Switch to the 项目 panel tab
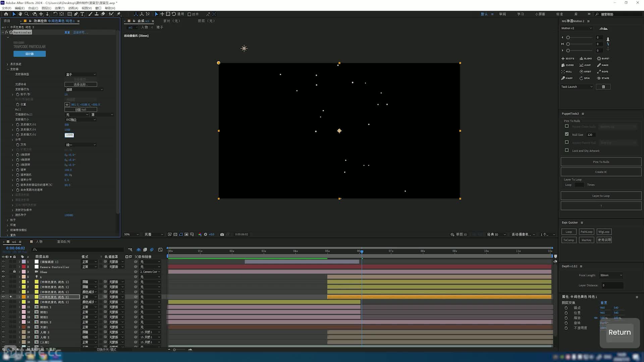This screenshot has height=362, width=644. click(x=7, y=21)
